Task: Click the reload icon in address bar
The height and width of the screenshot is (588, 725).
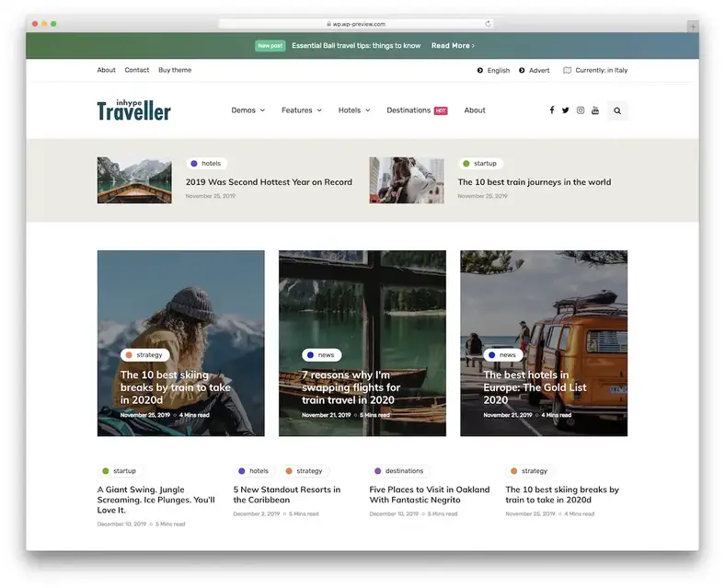Action: [x=488, y=24]
